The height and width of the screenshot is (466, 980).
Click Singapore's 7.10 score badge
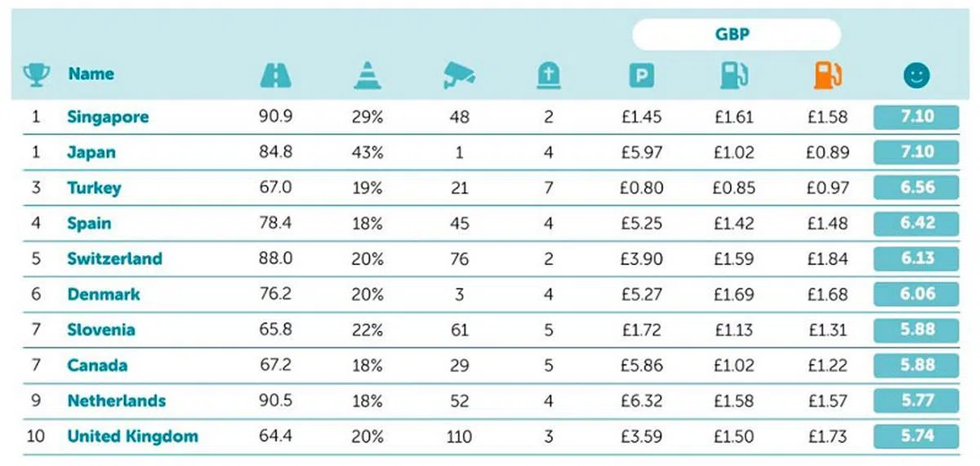(915, 117)
